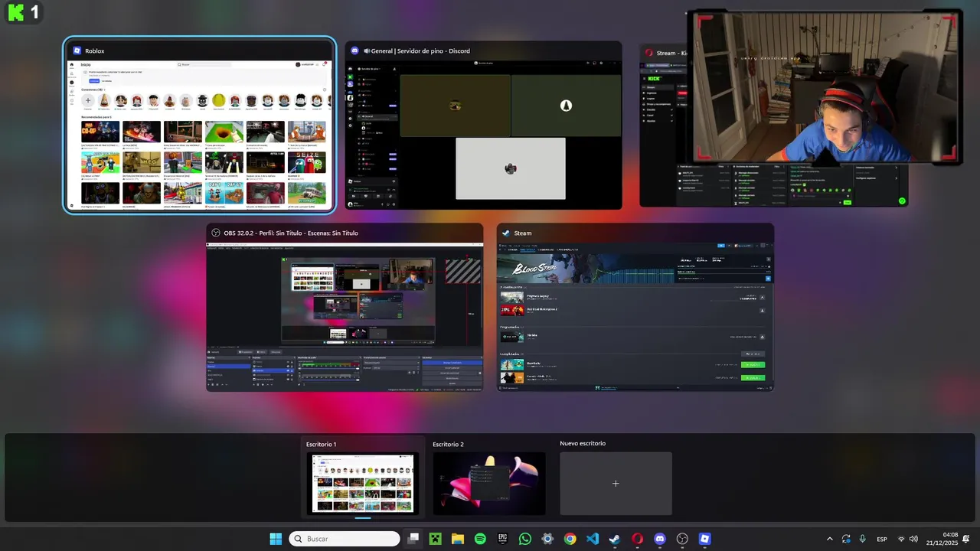The height and width of the screenshot is (551, 980).
Task: Switch to the Escritorio 1 desktop thumbnail
Action: click(x=363, y=477)
